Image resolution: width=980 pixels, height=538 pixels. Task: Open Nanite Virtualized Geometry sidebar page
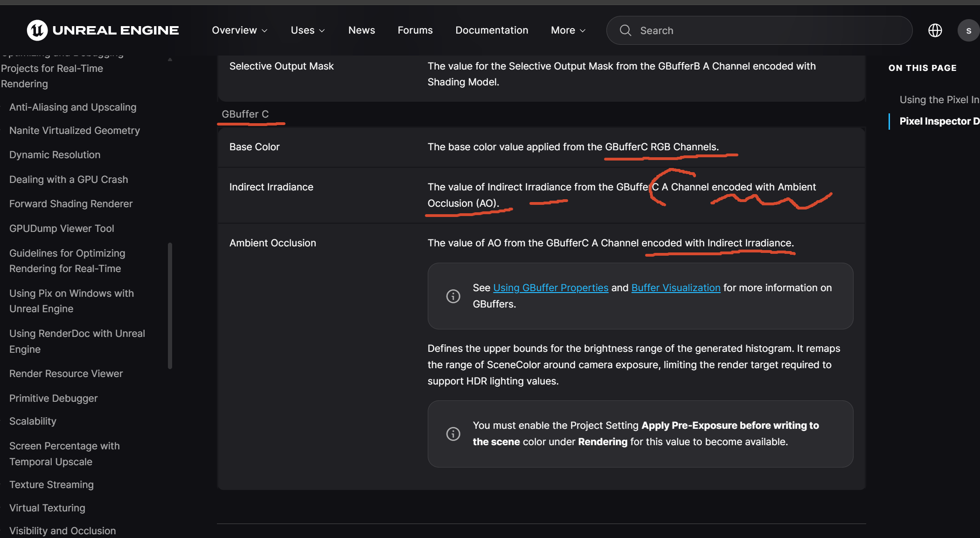75,131
